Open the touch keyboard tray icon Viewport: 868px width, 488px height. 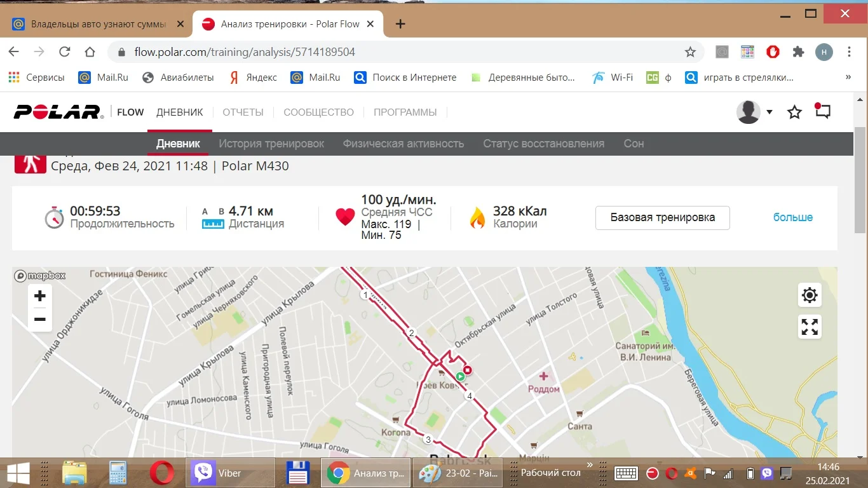coord(626,473)
